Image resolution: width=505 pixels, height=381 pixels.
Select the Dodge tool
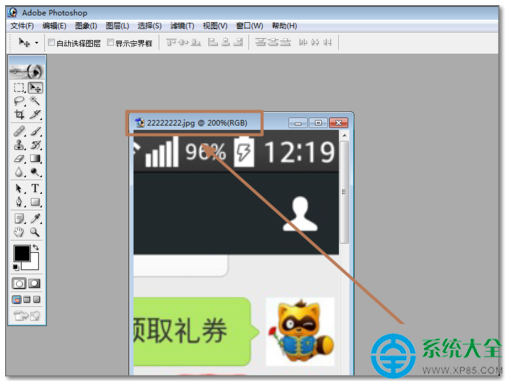[x=35, y=172]
